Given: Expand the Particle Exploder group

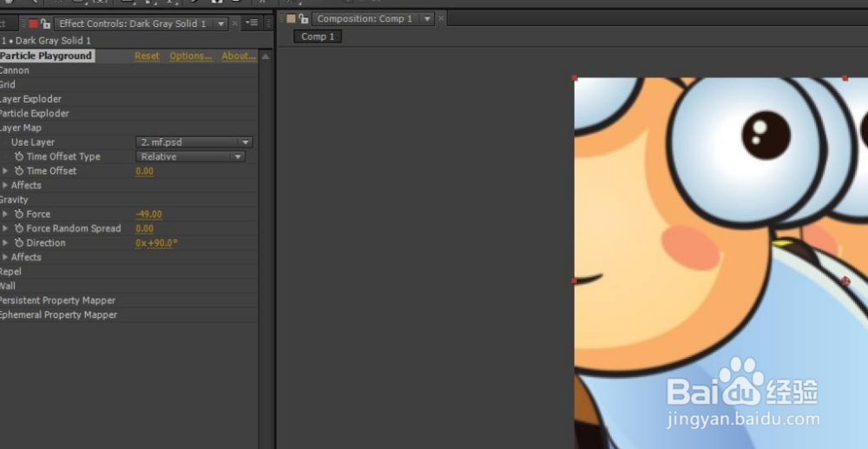Looking at the screenshot, I should (35, 114).
